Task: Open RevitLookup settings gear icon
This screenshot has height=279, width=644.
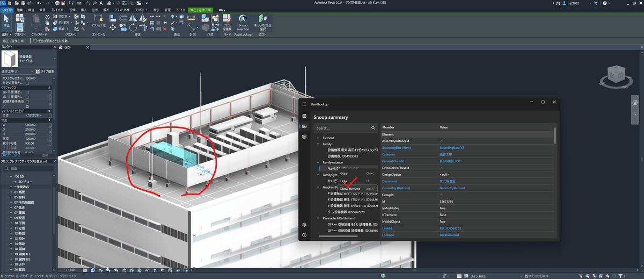Action: click(x=304, y=225)
